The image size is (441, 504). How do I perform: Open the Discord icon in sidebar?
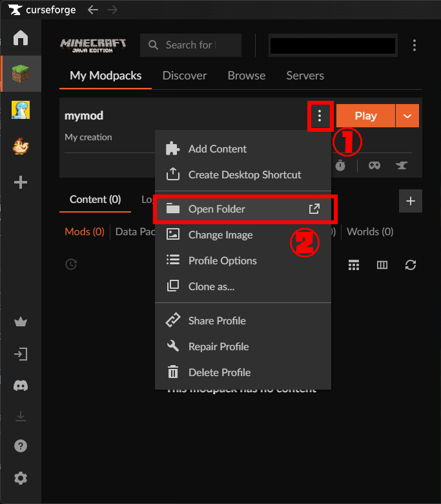(21, 385)
